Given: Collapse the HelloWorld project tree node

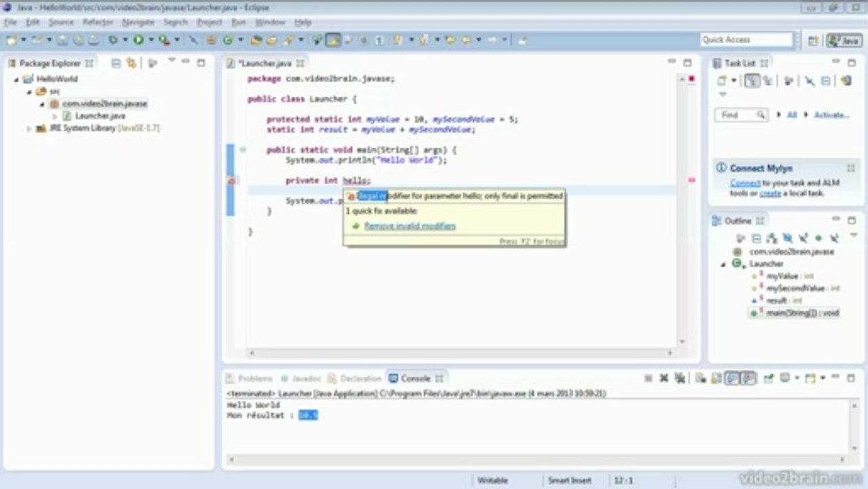Looking at the screenshot, I should tap(16, 79).
